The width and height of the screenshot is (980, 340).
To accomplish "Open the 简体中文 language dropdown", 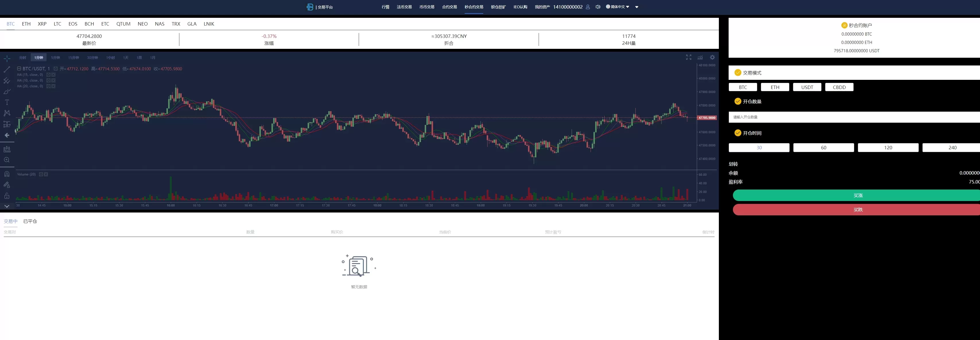I will 618,7.
